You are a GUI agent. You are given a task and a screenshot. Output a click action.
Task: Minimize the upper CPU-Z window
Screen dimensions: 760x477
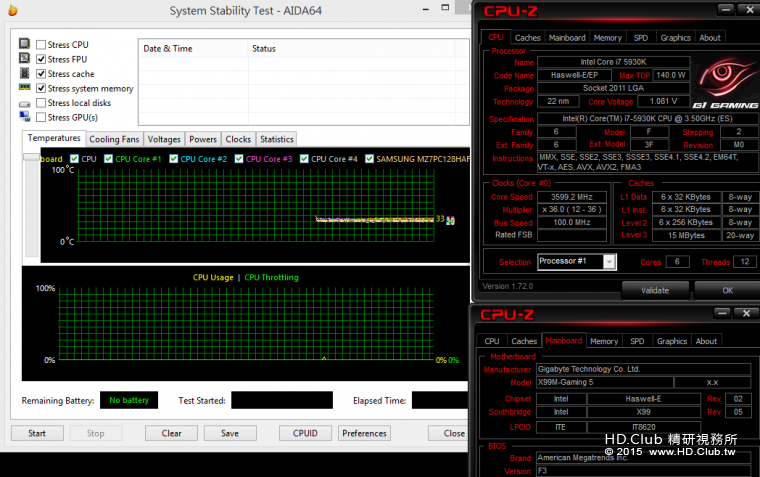point(726,9)
